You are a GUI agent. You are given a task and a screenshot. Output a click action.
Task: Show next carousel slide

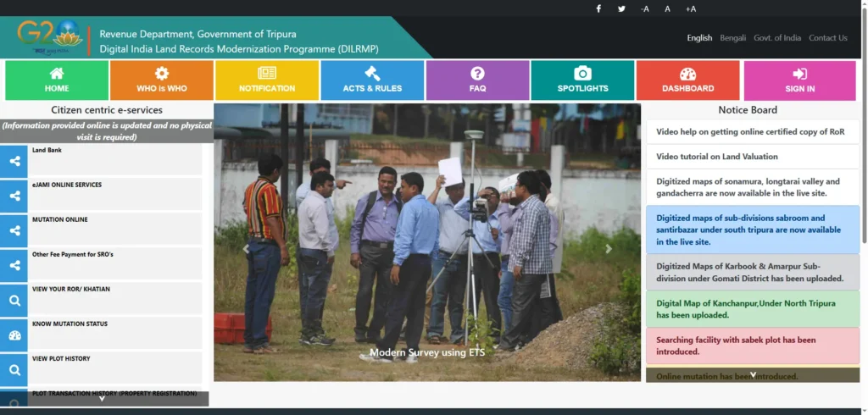click(x=609, y=249)
